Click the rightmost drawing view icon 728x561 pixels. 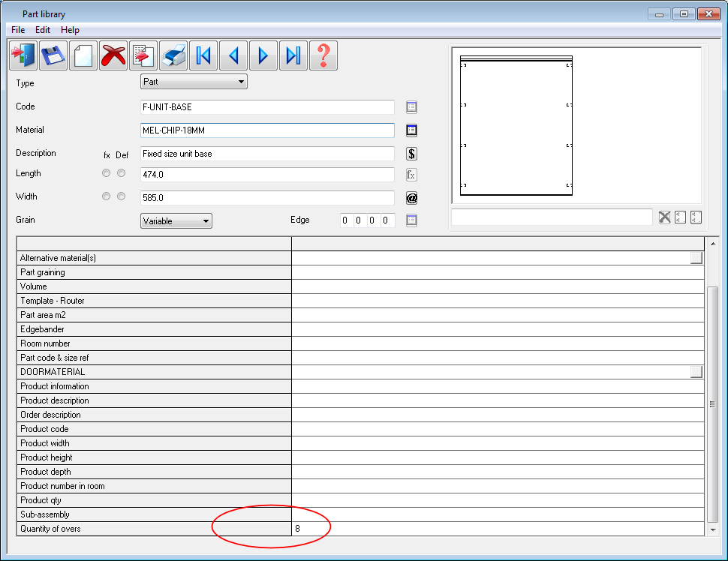(x=696, y=217)
